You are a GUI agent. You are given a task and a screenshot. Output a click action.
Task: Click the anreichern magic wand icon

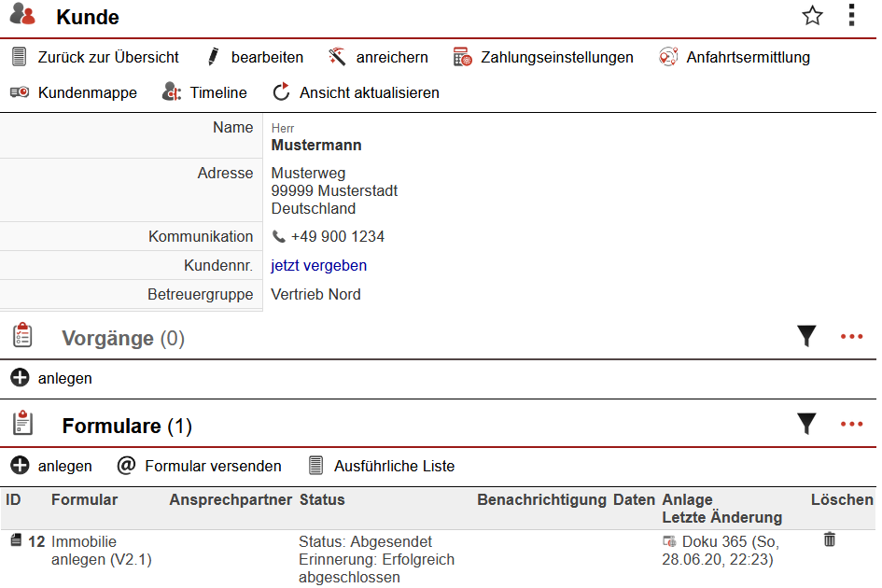[x=336, y=57]
